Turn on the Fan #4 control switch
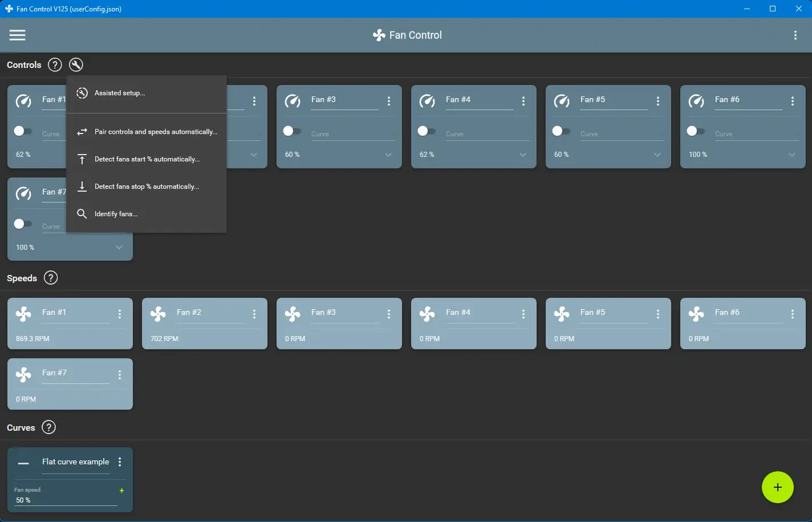Viewport: 812px width, 522px height. coord(427,131)
